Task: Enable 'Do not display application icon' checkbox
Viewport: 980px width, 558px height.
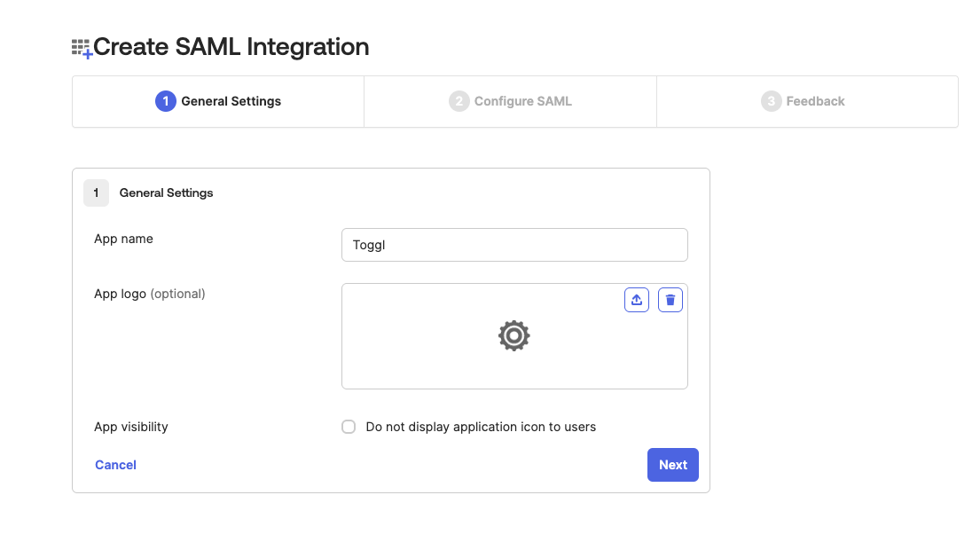Action: tap(349, 427)
